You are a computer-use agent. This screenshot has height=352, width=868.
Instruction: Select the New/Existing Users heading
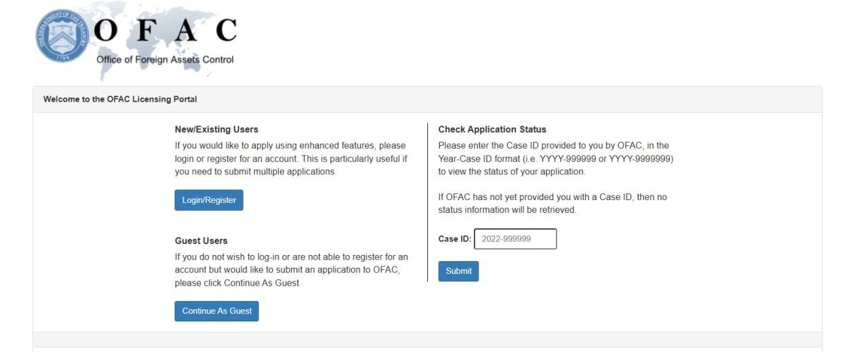pyautogui.click(x=216, y=130)
